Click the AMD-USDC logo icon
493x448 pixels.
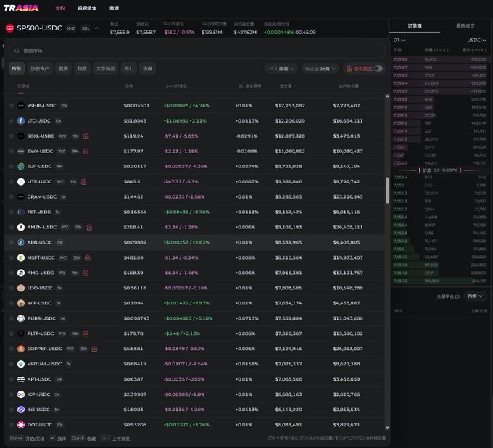click(x=21, y=273)
